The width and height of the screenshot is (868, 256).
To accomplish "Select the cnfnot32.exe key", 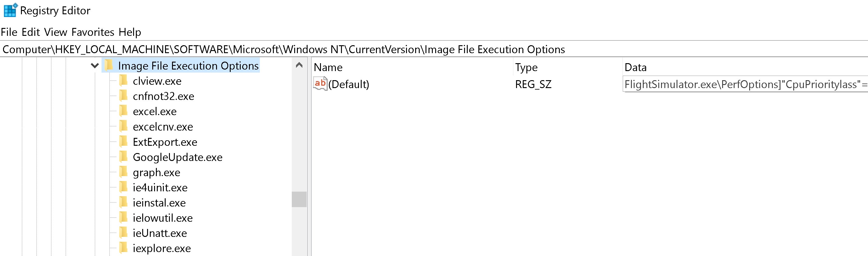I will 164,96.
